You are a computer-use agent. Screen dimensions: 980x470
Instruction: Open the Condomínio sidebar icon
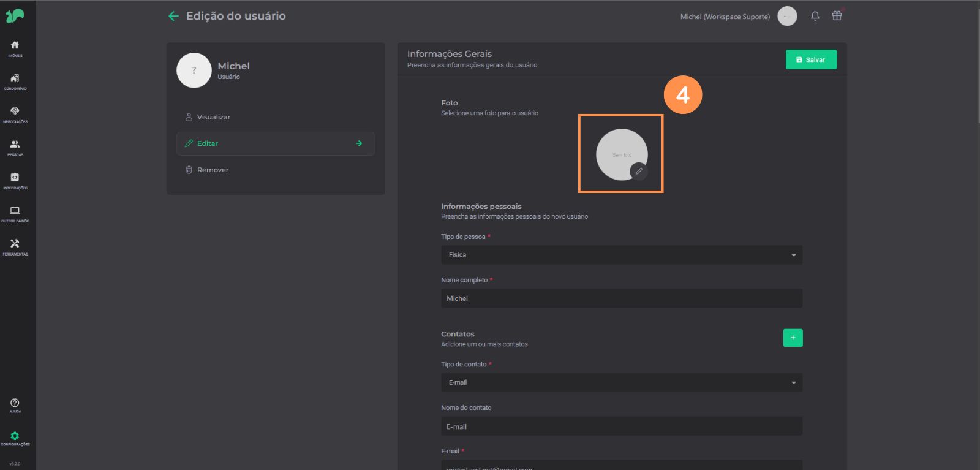15,81
